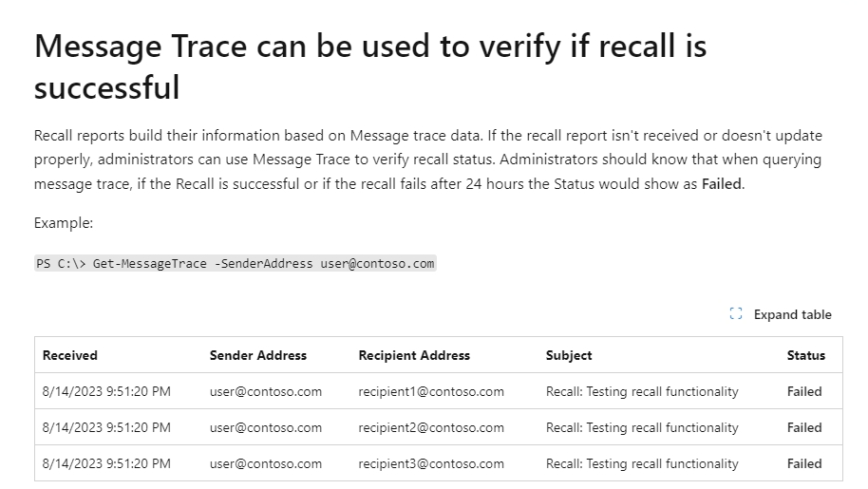This screenshot has width=868, height=489.
Task: Click the Example: label text
Action: pyautogui.click(x=64, y=223)
